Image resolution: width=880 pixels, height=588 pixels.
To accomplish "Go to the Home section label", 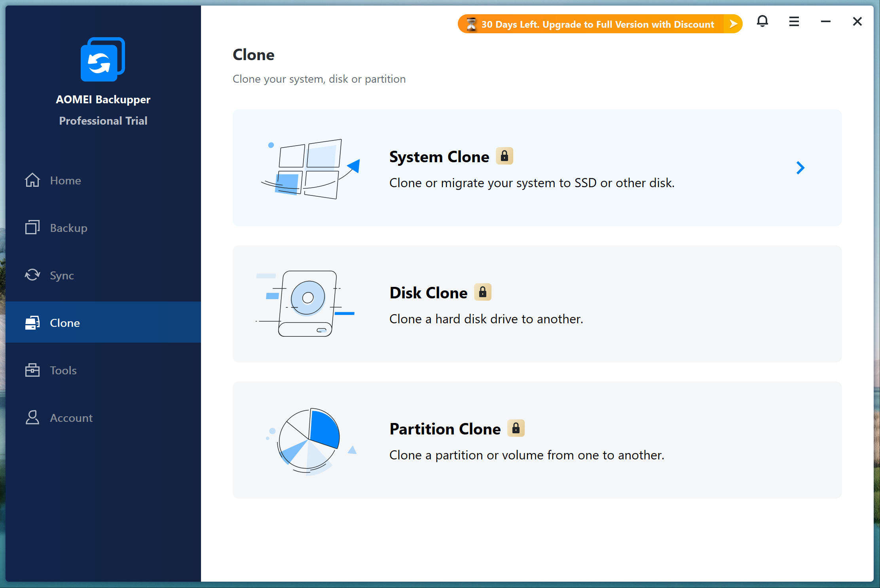I will pyautogui.click(x=66, y=180).
